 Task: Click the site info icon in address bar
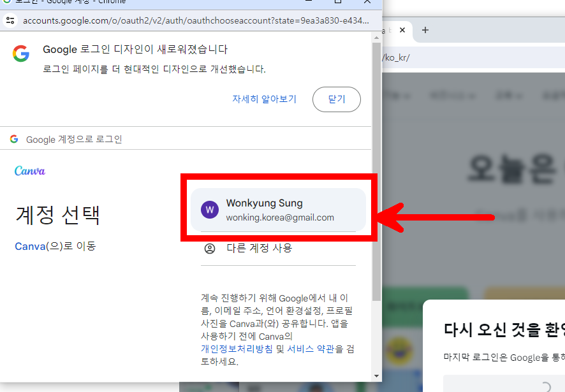tap(10, 20)
